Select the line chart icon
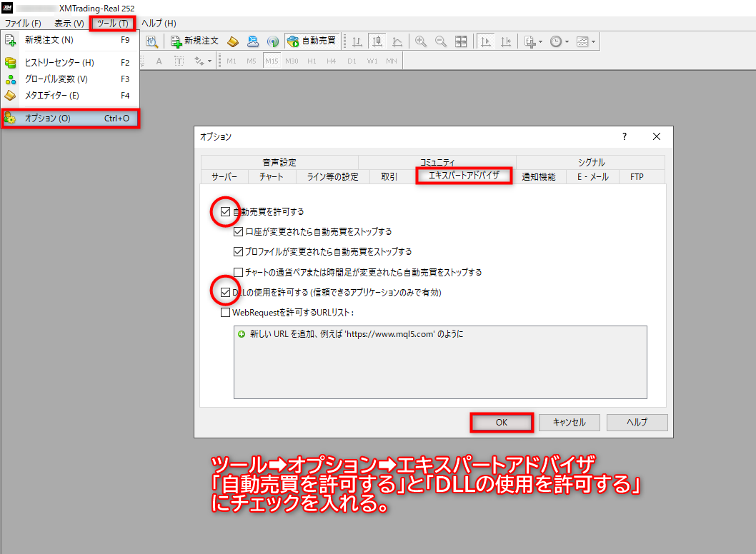The image size is (756, 554). click(397, 41)
